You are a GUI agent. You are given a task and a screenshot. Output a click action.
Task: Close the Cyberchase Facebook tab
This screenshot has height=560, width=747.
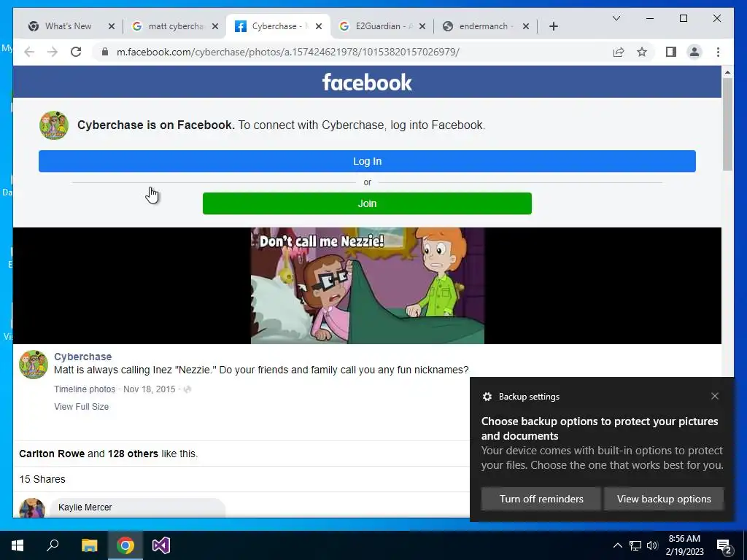tap(319, 26)
